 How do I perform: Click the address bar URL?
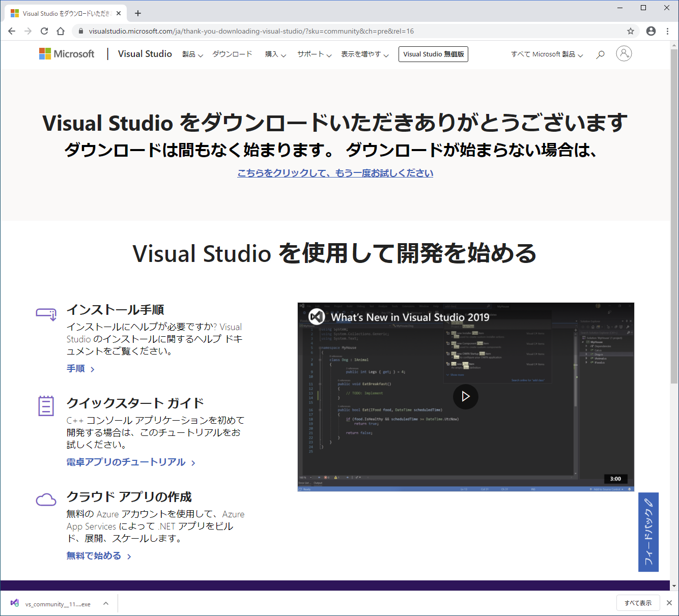pyautogui.click(x=251, y=31)
